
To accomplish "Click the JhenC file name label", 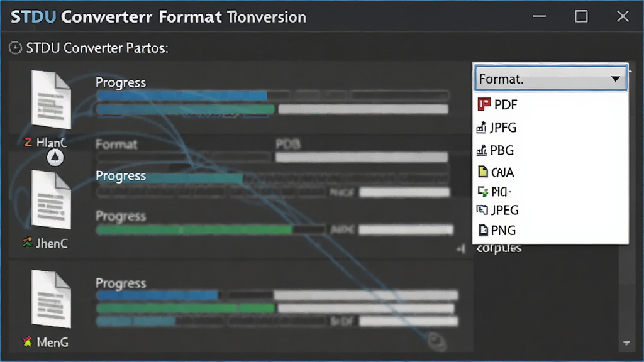I will [x=52, y=243].
